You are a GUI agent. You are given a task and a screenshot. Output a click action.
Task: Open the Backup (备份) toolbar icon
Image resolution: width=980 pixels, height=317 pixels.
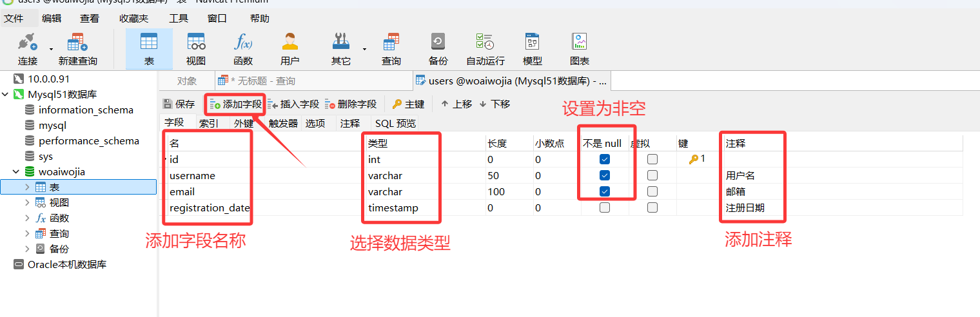point(438,49)
